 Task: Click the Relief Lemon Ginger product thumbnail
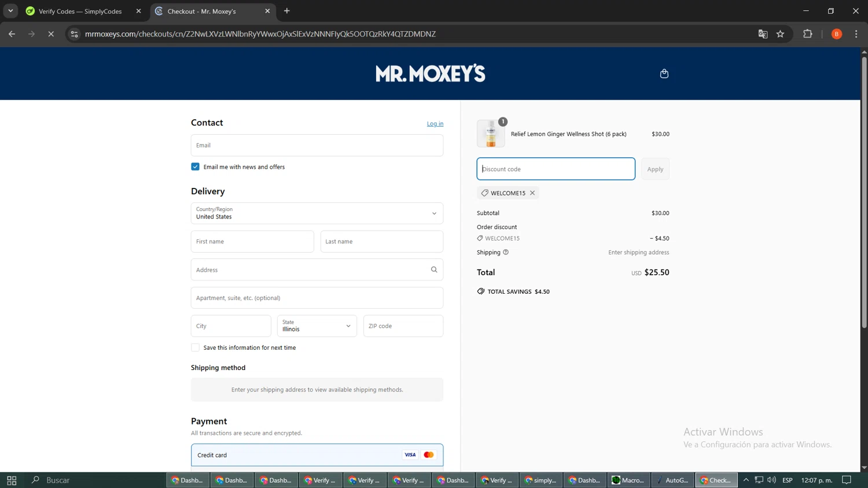tap(491, 134)
